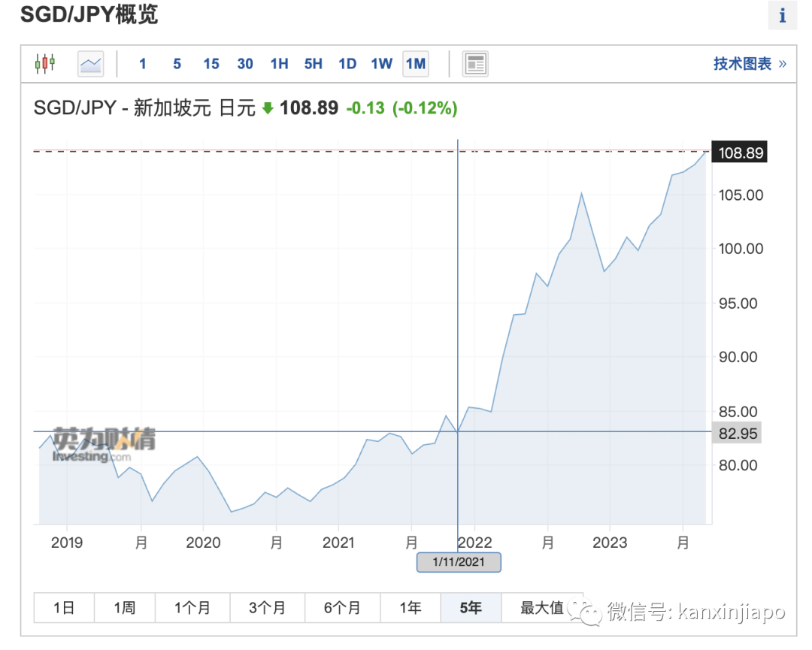Choose the 5年 time range

tap(471, 608)
